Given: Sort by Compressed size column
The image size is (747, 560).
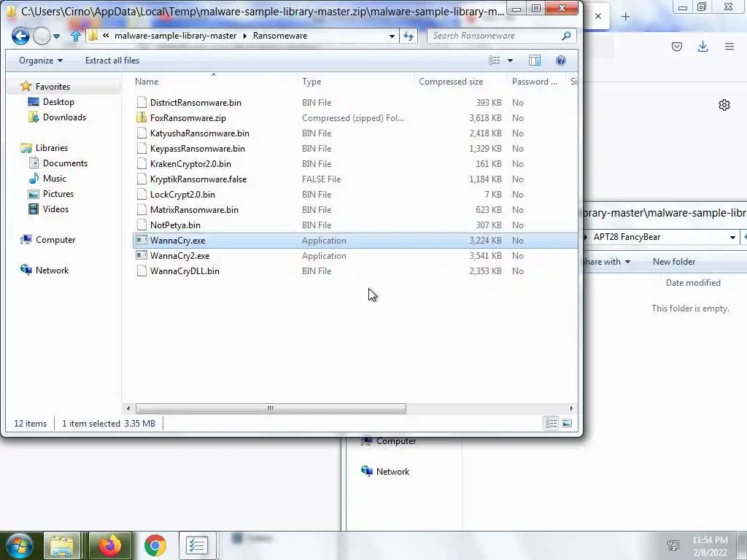Looking at the screenshot, I should [x=451, y=82].
